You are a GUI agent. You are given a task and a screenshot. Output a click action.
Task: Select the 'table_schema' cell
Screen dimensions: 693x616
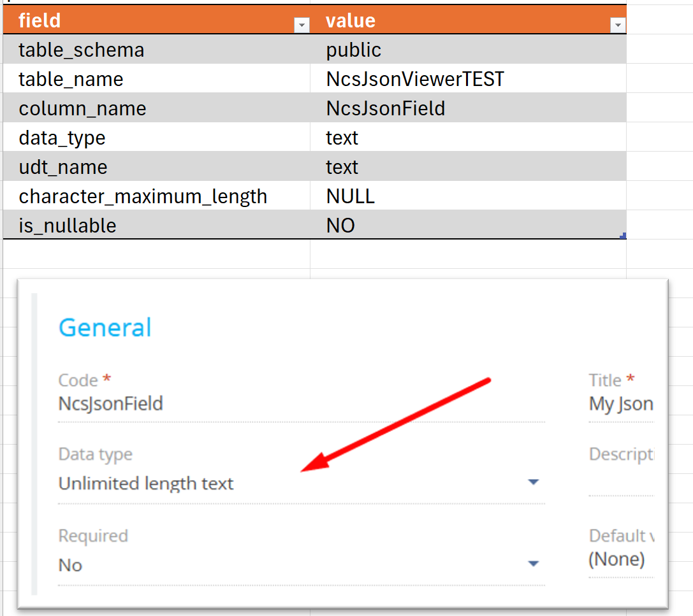coord(156,50)
